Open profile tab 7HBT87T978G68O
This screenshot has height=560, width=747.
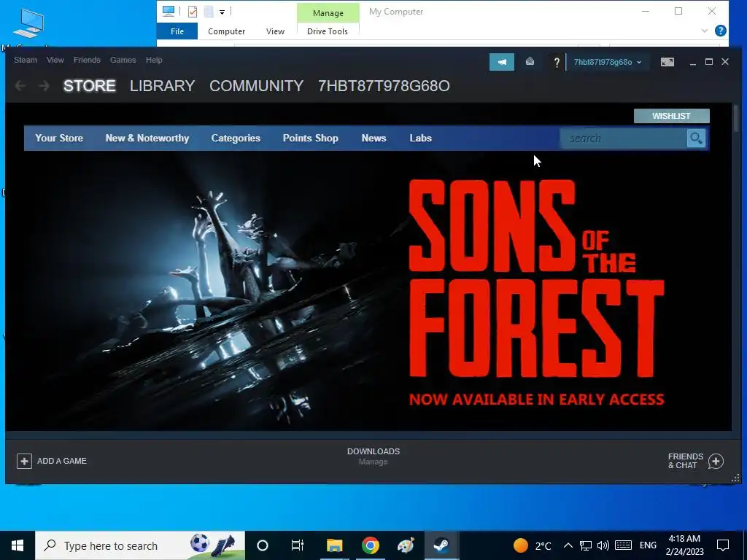384,86
